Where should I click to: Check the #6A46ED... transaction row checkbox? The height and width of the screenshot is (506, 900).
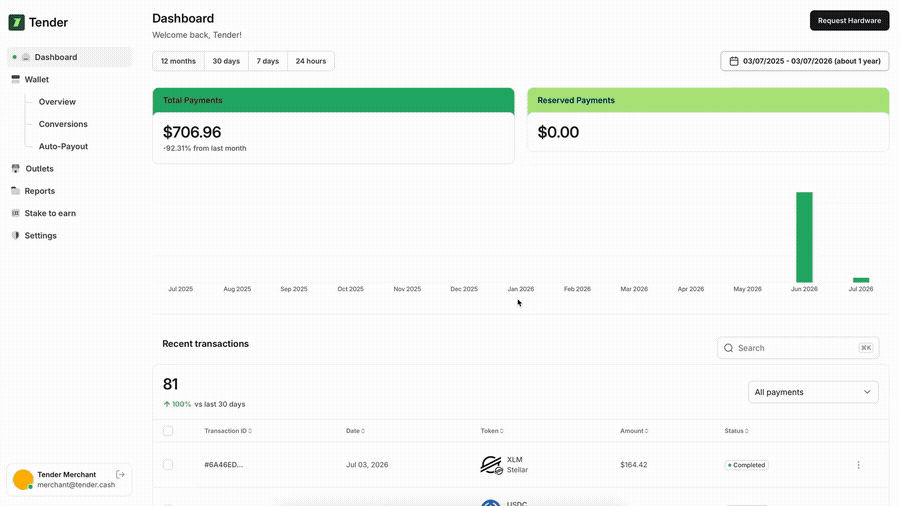click(168, 465)
